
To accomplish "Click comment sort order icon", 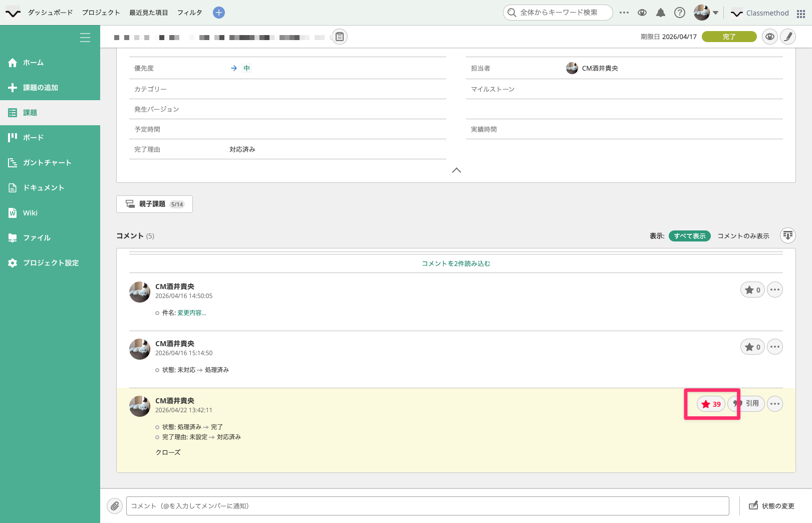I will coord(788,235).
